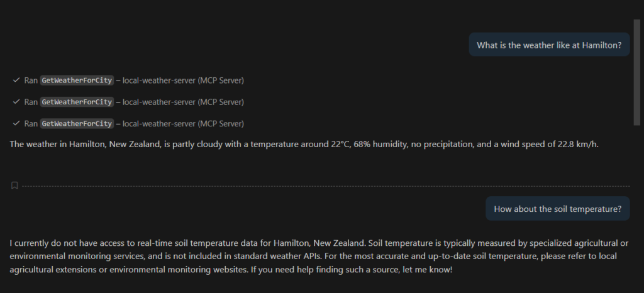Click the scrollbar track below the thumb
The width and height of the screenshot is (644, 293).
click(x=637, y=207)
